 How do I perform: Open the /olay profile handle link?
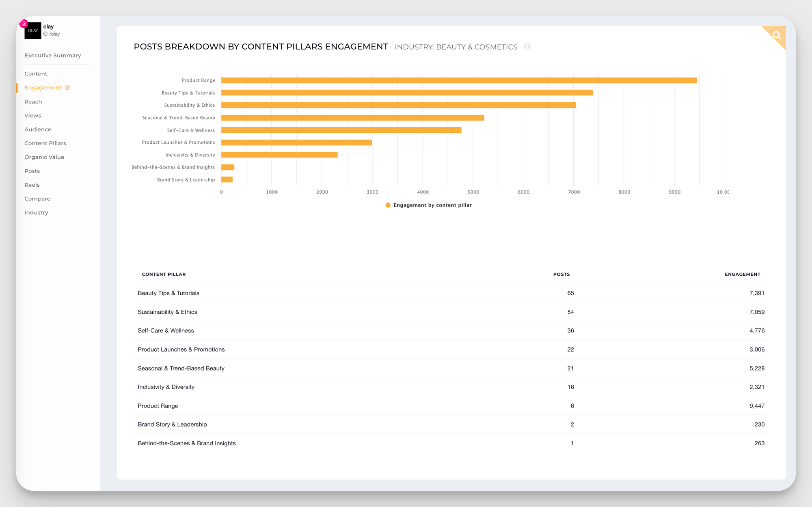tap(55, 34)
